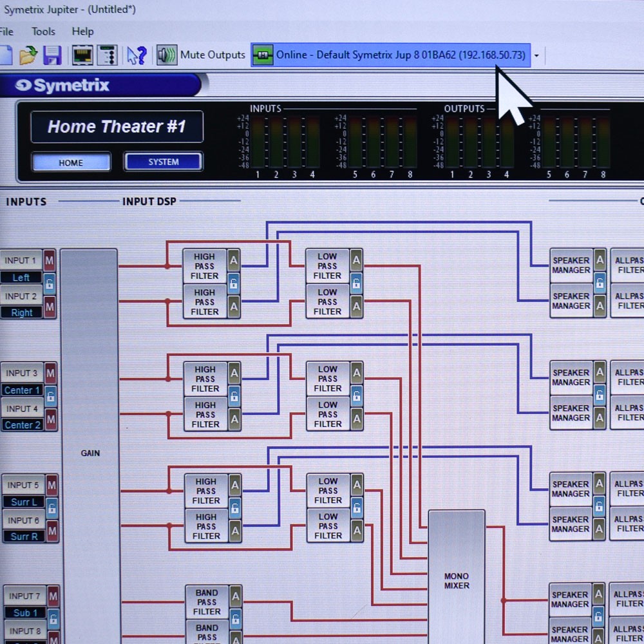Click the remote control toolbar icon
The width and height of the screenshot is (644, 644).
[107, 55]
